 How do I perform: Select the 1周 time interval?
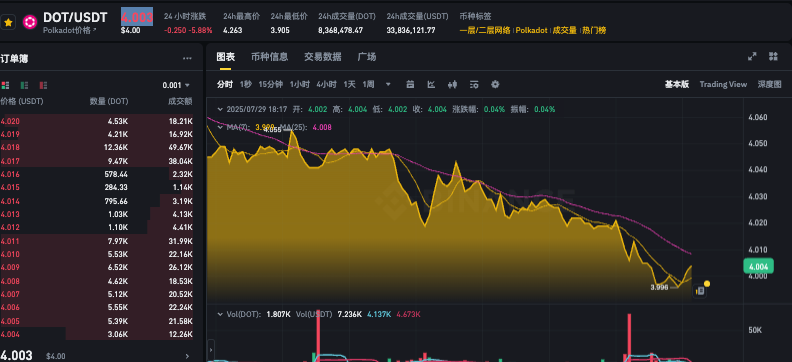pyautogui.click(x=368, y=84)
